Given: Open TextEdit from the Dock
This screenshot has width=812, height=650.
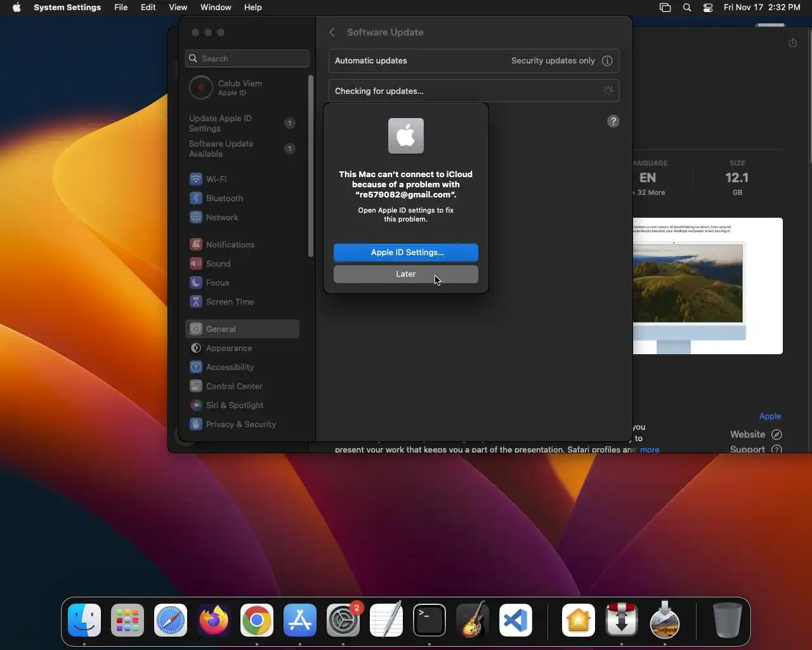Looking at the screenshot, I should [x=386, y=620].
